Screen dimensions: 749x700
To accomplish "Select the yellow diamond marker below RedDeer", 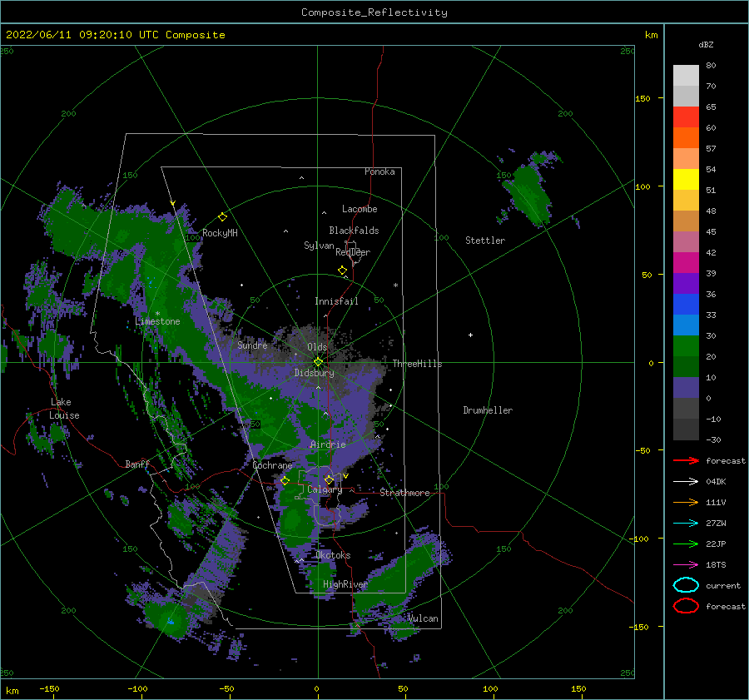I will 343,271.
